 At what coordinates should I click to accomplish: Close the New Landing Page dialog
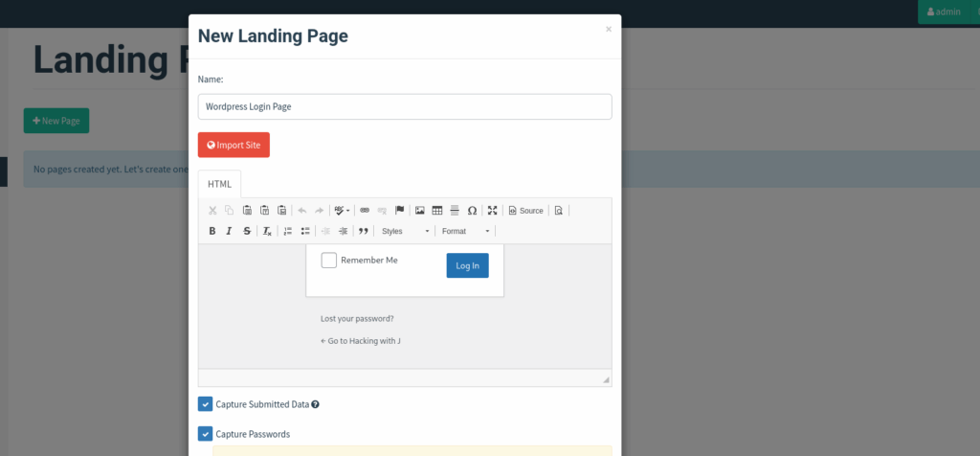[x=609, y=29]
